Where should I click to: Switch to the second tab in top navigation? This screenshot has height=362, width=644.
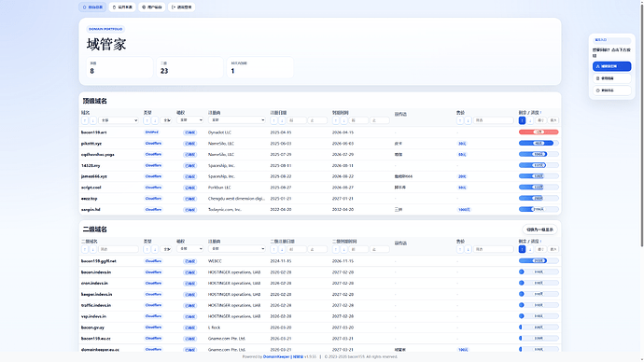pyautogui.click(x=122, y=7)
